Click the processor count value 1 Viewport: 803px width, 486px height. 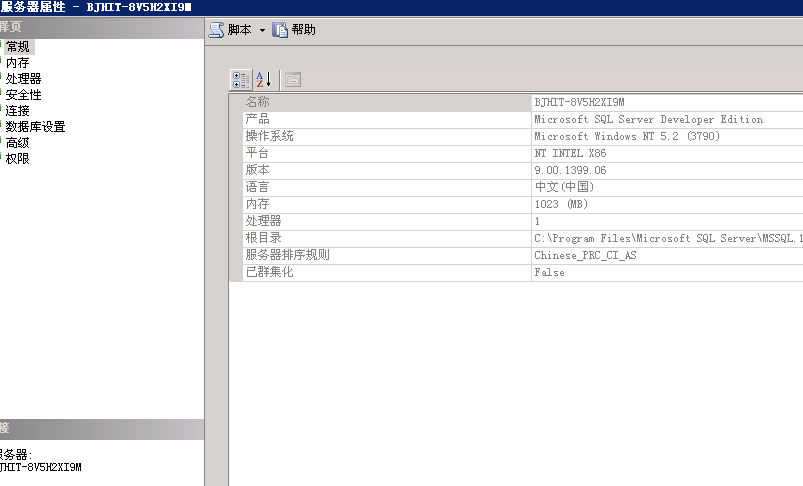pos(537,221)
